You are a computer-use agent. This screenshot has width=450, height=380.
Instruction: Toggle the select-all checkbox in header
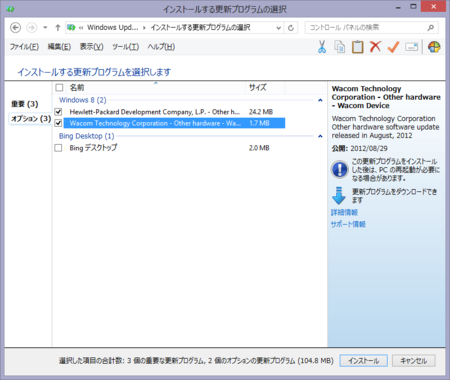click(59, 88)
